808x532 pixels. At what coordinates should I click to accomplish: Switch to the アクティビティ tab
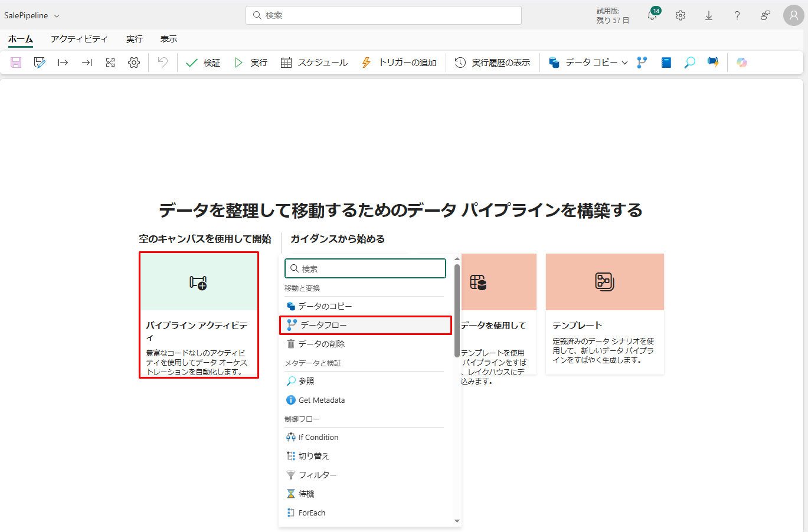tap(79, 39)
